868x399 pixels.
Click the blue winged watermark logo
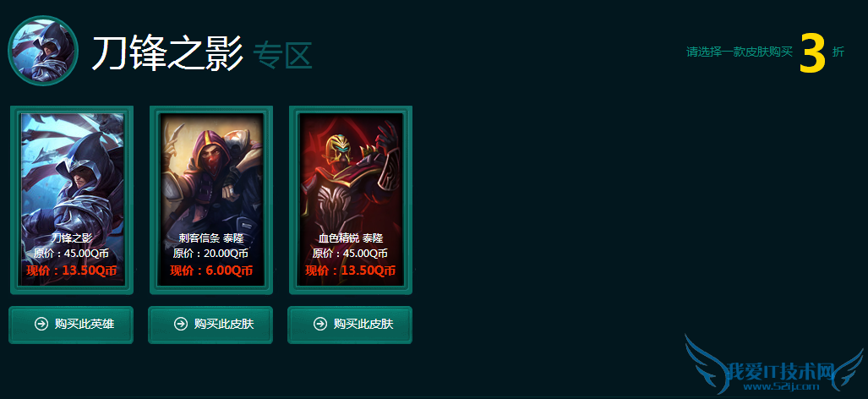click(774, 364)
